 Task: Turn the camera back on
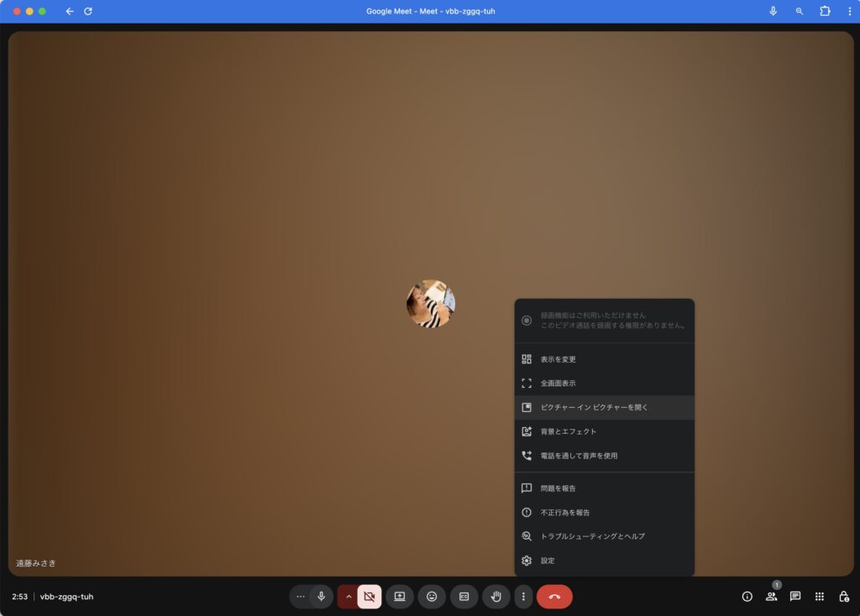coord(369,597)
